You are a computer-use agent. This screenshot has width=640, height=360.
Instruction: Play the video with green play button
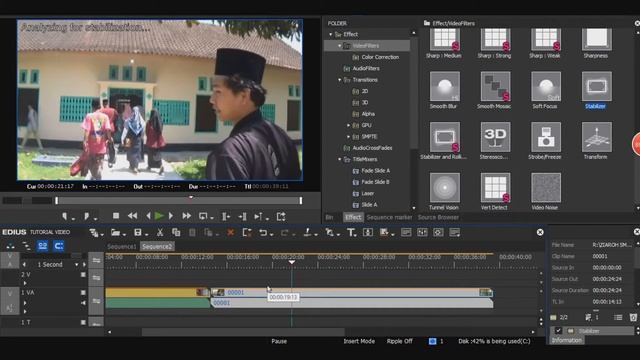[x=159, y=216]
